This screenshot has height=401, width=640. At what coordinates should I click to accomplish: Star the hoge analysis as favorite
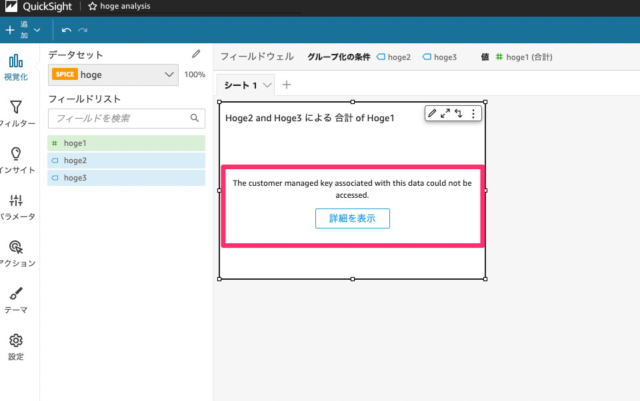pos(93,6)
